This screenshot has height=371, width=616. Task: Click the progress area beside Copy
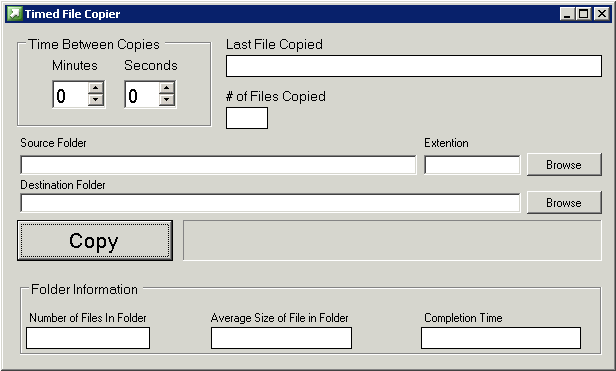pyautogui.click(x=392, y=241)
